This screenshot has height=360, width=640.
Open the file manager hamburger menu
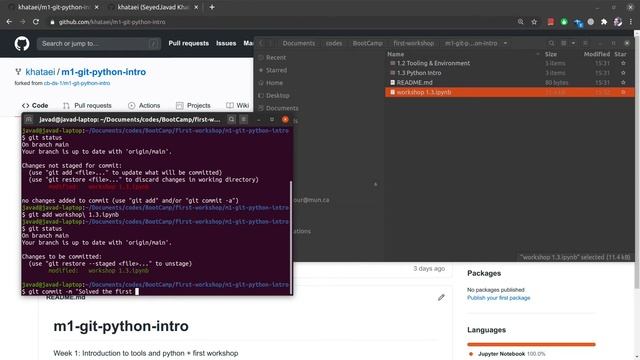(585, 43)
